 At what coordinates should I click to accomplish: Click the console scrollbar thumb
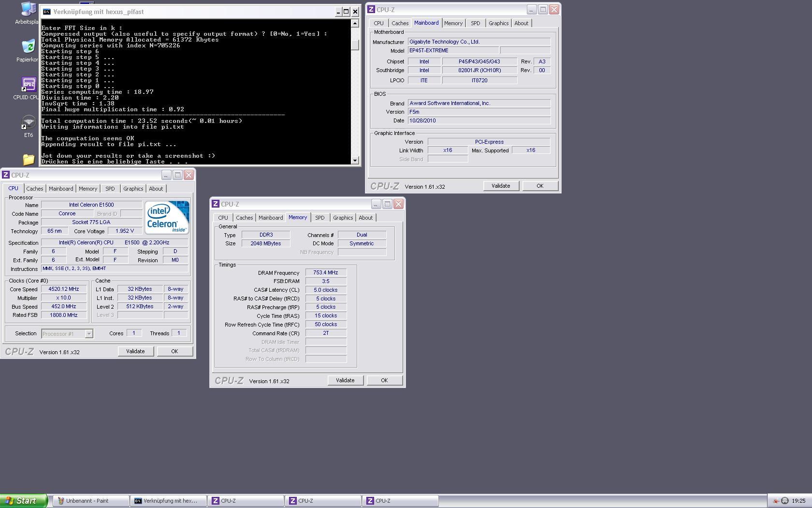[x=355, y=45]
